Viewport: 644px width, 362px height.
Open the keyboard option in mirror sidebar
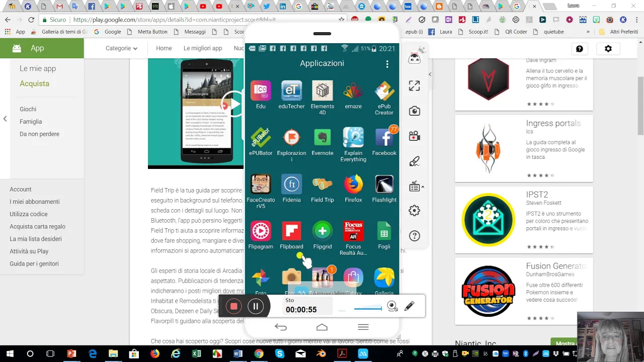[x=415, y=187]
